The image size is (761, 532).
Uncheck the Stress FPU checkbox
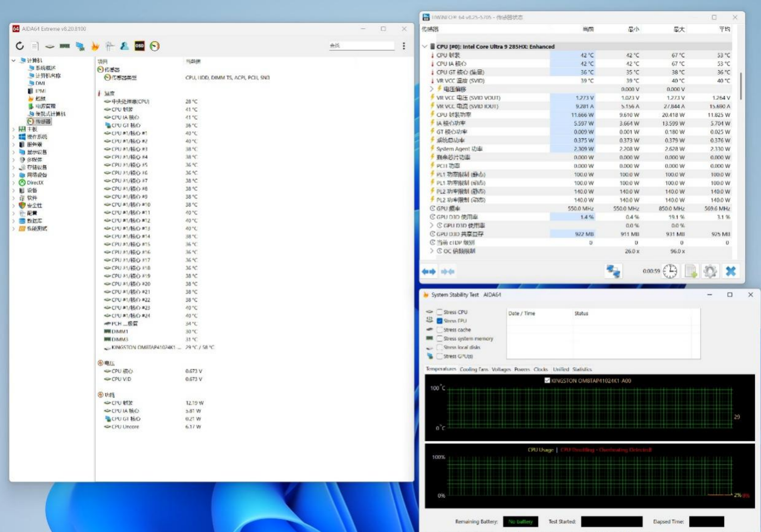coord(440,321)
